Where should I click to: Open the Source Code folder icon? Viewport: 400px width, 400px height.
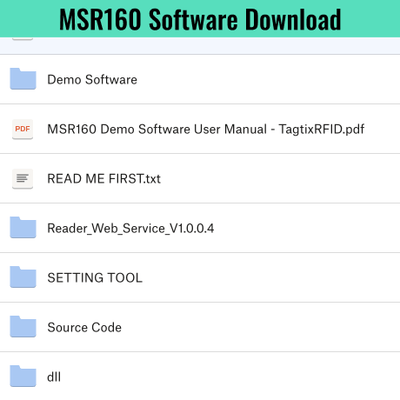point(23,327)
